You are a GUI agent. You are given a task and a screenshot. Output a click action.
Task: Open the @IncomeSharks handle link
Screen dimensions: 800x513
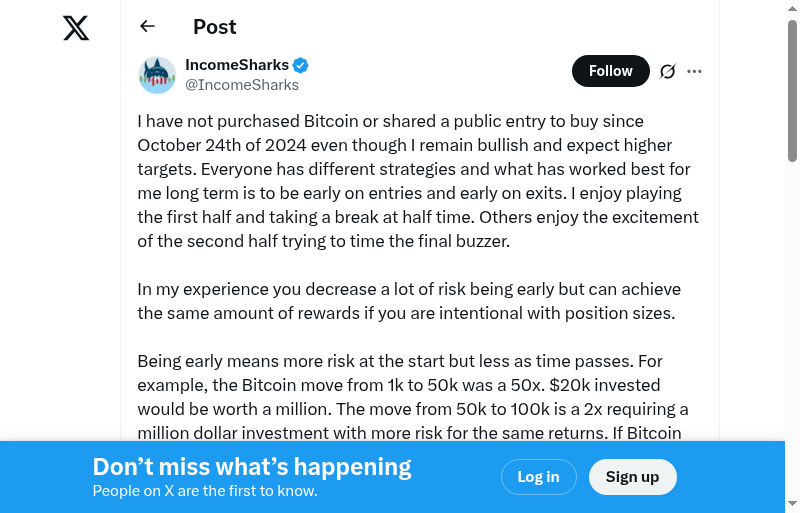coord(242,85)
